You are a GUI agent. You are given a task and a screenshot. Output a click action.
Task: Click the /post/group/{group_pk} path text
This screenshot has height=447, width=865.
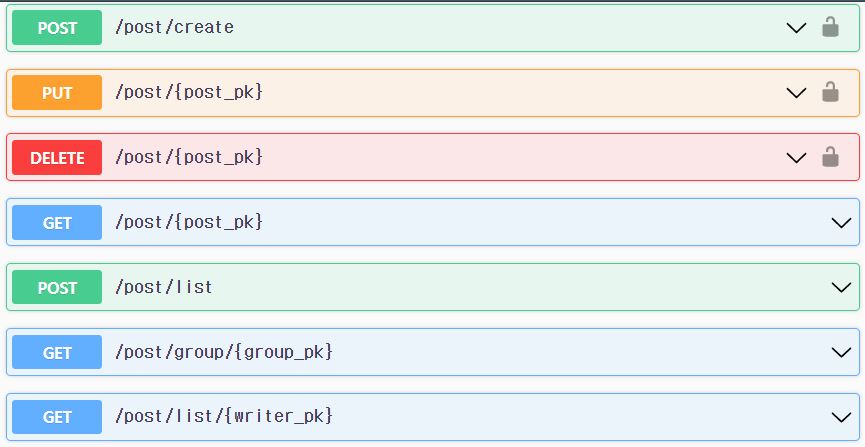point(224,352)
